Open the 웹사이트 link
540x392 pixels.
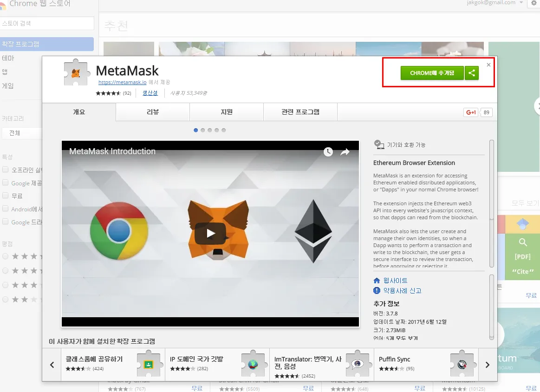[395, 281]
